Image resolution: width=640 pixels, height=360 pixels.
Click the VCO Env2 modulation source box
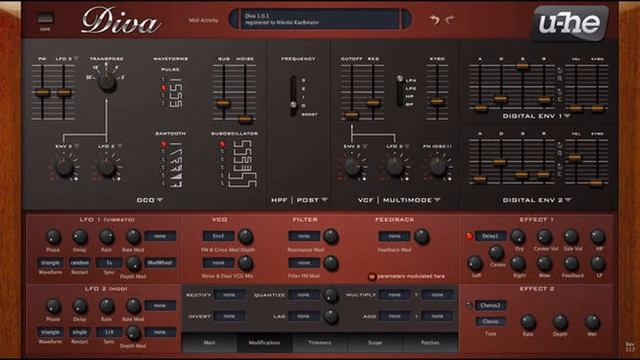coord(218,236)
